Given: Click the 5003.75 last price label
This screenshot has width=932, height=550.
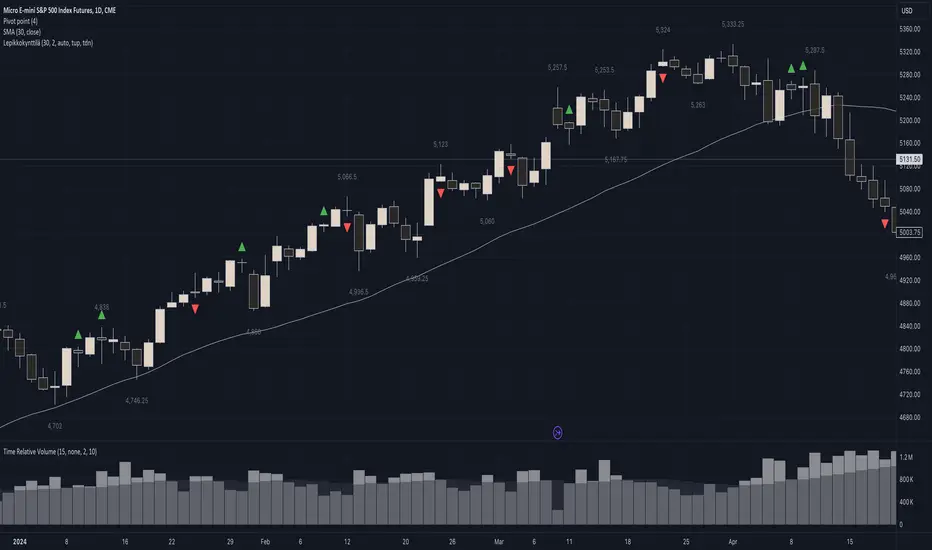Looking at the screenshot, I should (x=909, y=232).
